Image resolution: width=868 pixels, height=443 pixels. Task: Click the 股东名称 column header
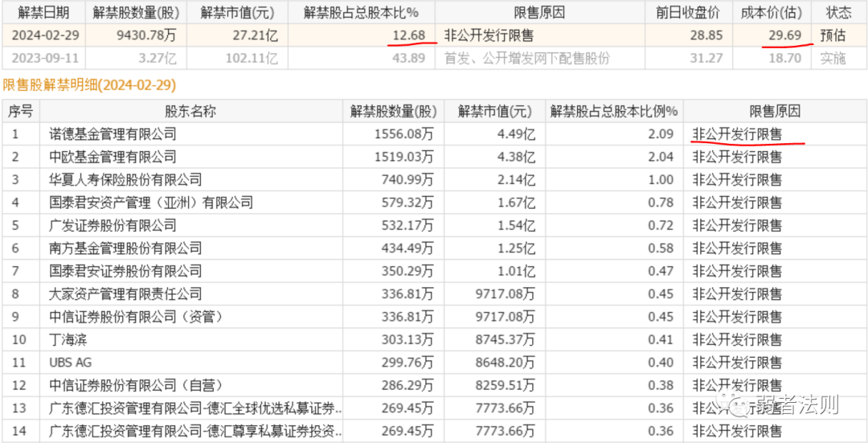click(x=191, y=111)
